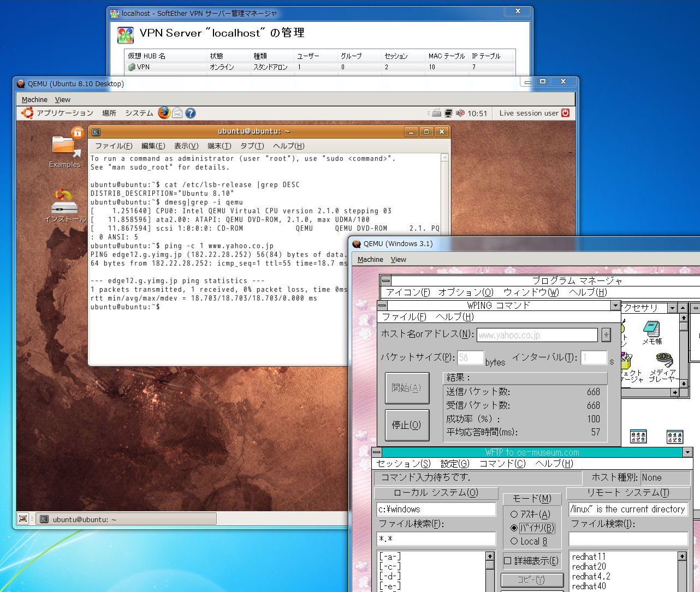Screen dimensions: 700x592
Task: Click the 停止(O) stop button in WPING
Action: 407,425
